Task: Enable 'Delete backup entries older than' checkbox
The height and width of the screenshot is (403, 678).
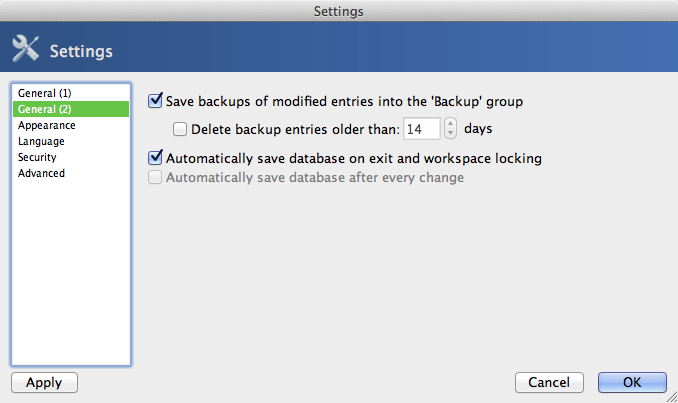Action: pos(180,129)
